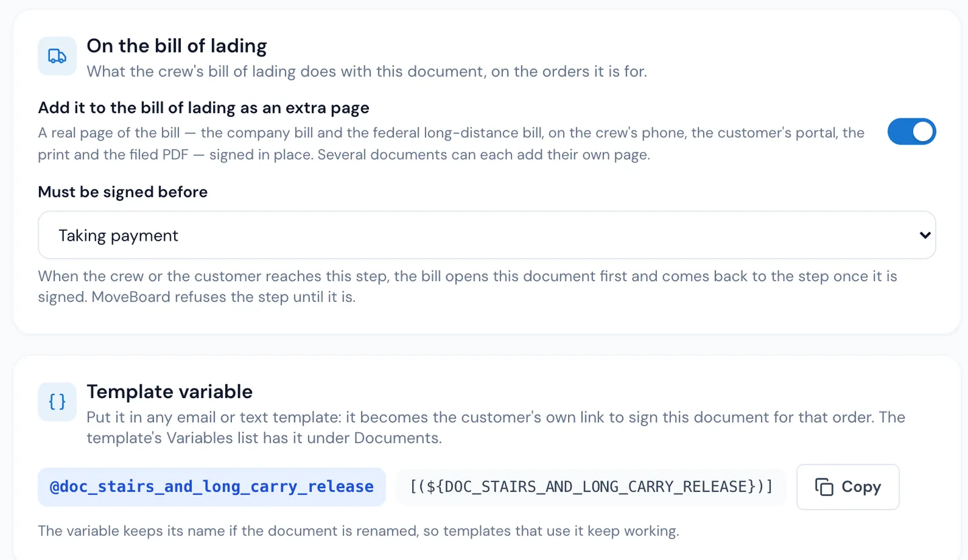Viewport: 968px width, 560px height.
Task: Click the [(${DOC_STAIRS_AND_LONG_CARRY_RELEASE})] code text
Action: point(592,487)
